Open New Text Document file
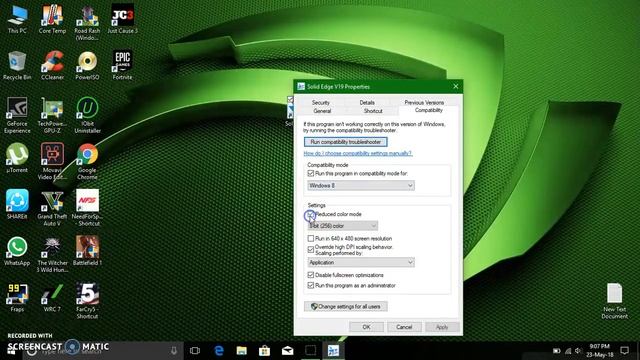Viewport: 640px width, 360px height. coord(614,301)
